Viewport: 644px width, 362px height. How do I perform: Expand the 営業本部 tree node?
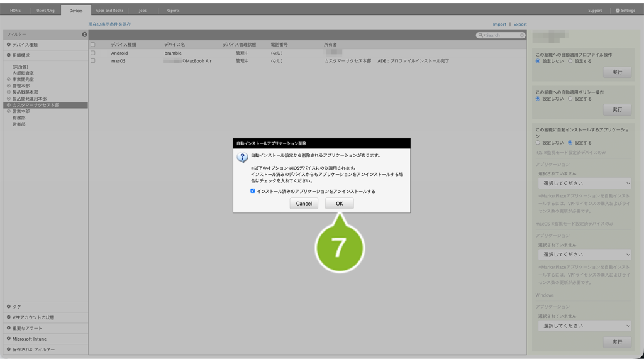9,111
